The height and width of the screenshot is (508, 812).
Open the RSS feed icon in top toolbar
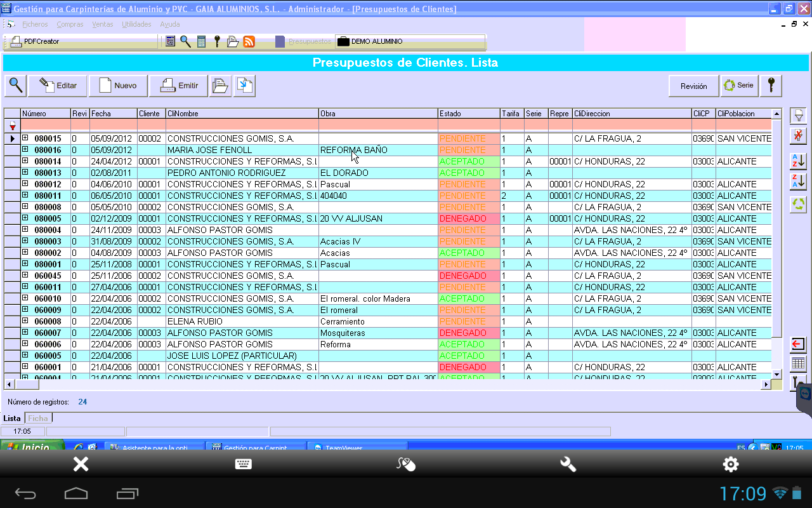[x=249, y=41]
